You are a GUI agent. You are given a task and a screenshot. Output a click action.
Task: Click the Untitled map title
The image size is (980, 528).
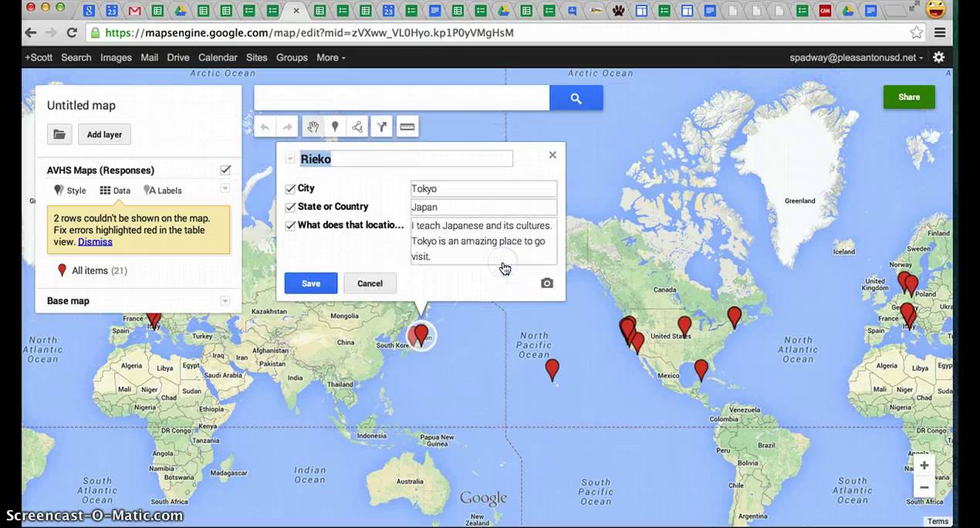[81, 105]
